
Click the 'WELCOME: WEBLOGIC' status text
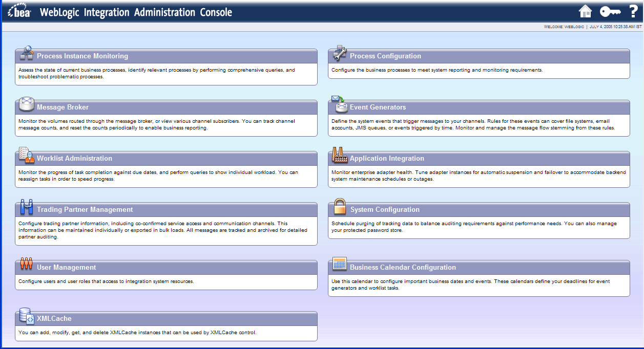pos(564,27)
